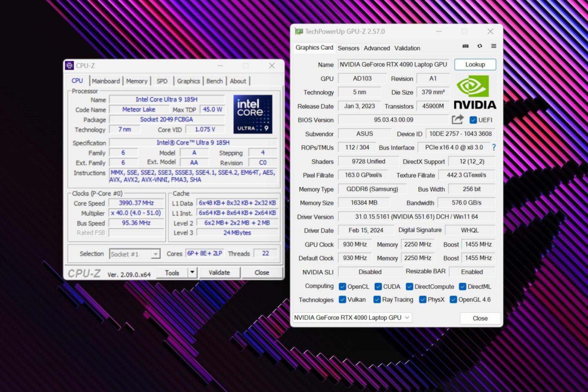
Task: Select the Graphics Card tab in GPU-Z
Action: pos(314,47)
